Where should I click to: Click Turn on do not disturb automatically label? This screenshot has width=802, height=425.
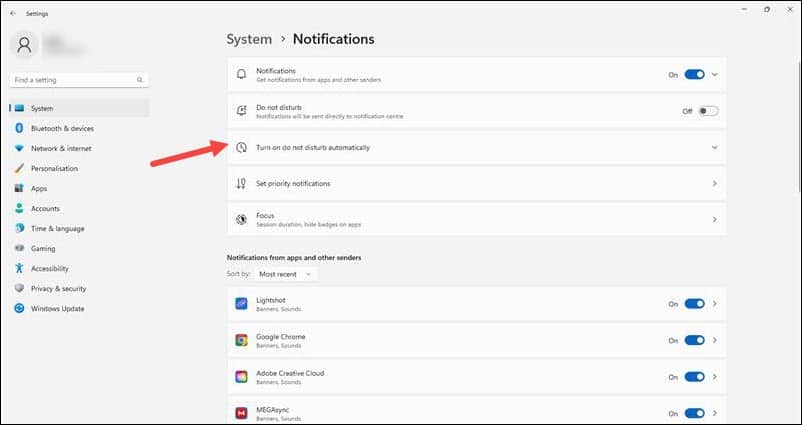(313, 147)
